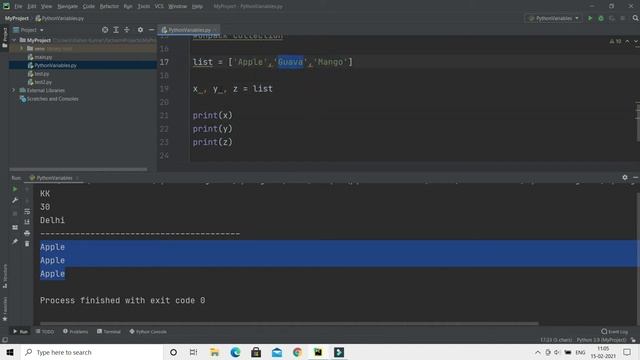Open Run panel gear settings icon
This screenshot has width=640, height=360.
[625, 178]
